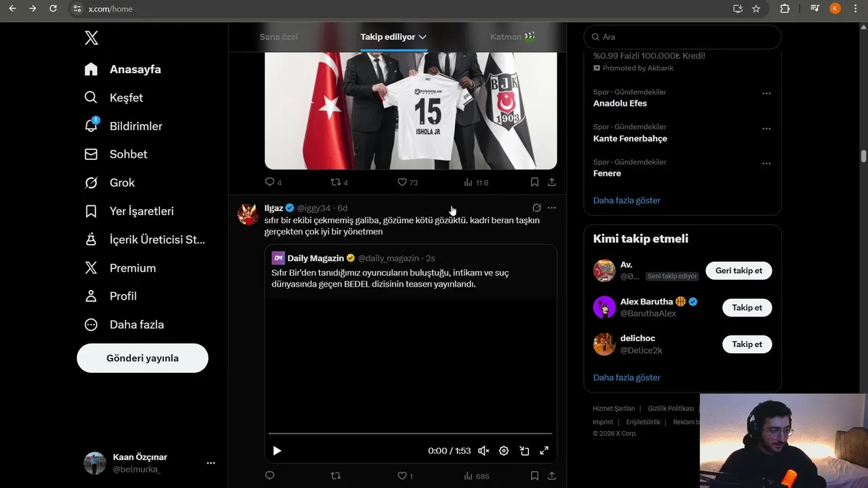868x488 pixels.
Task: Open options for Anadolu Efes trend
Action: 766,94
